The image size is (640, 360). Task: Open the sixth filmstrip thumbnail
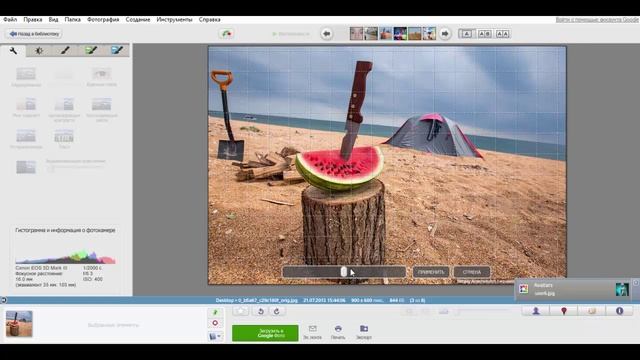point(429,33)
